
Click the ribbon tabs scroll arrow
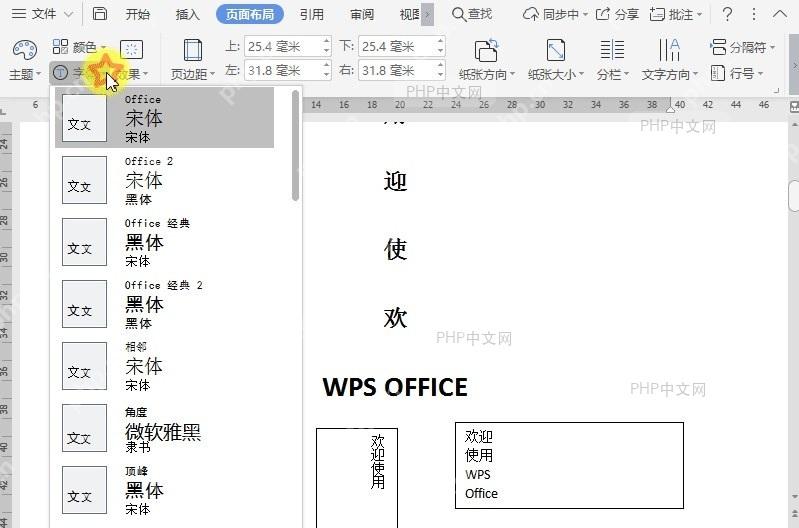[x=428, y=14]
